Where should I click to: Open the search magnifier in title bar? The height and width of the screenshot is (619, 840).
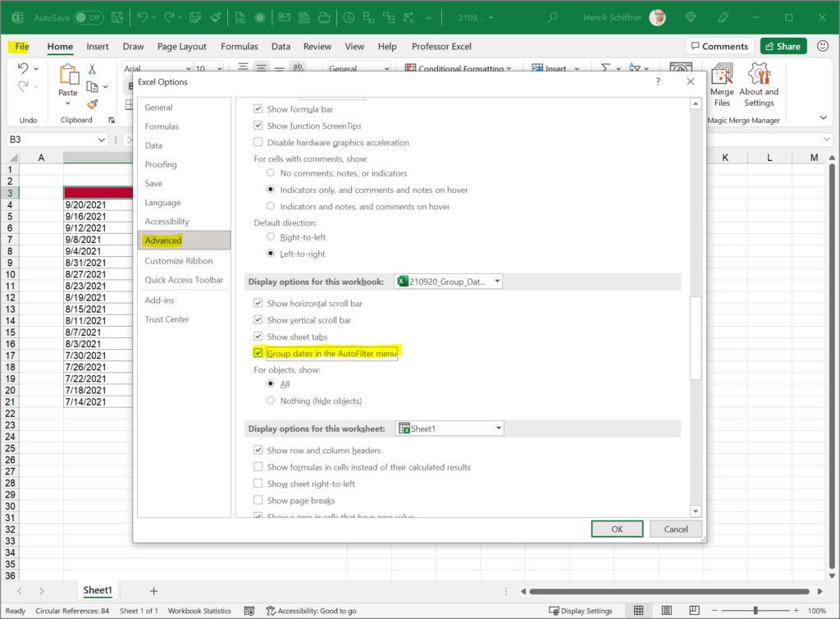[552, 18]
